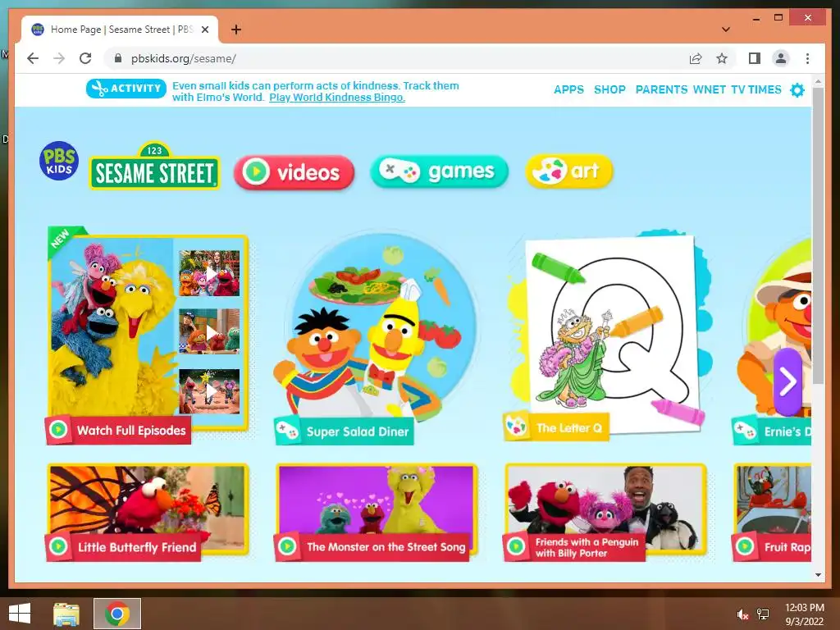Click play icon on Fruit Rap label
The width and height of the screenshot is (840, 630).
pyautogui.click(x=745, y=546)
